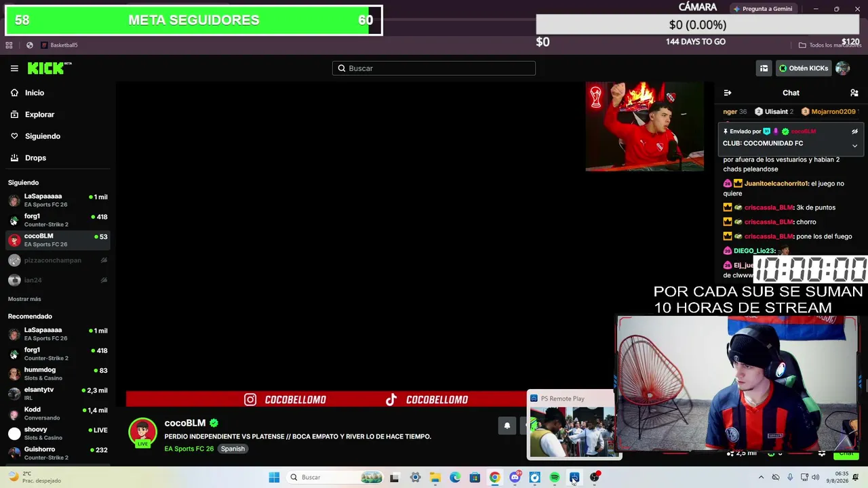Image resolution: width=868 pixels, height=488 pixels.
Task: Open LaSapaaaaa channel under Siguiendo
Action: [x=58, y=201]
